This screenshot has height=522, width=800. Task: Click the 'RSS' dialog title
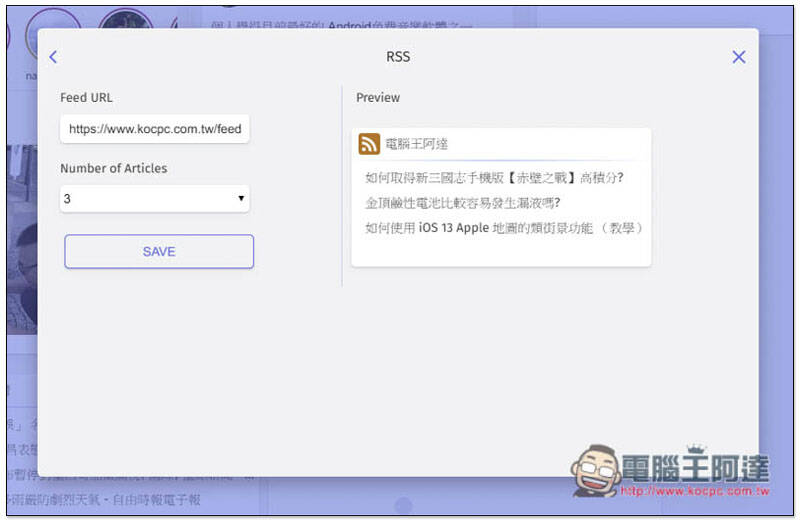click(x=398, y=57)
